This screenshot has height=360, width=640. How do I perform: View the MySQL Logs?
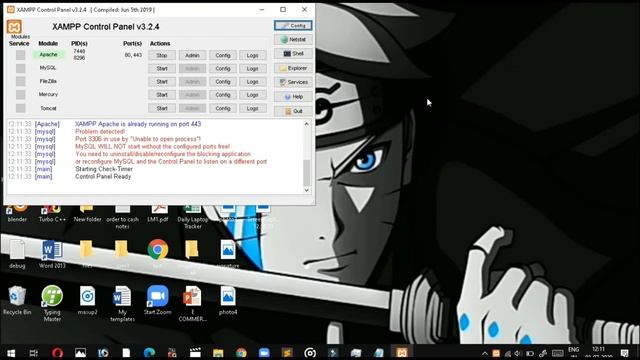point(253,69)
